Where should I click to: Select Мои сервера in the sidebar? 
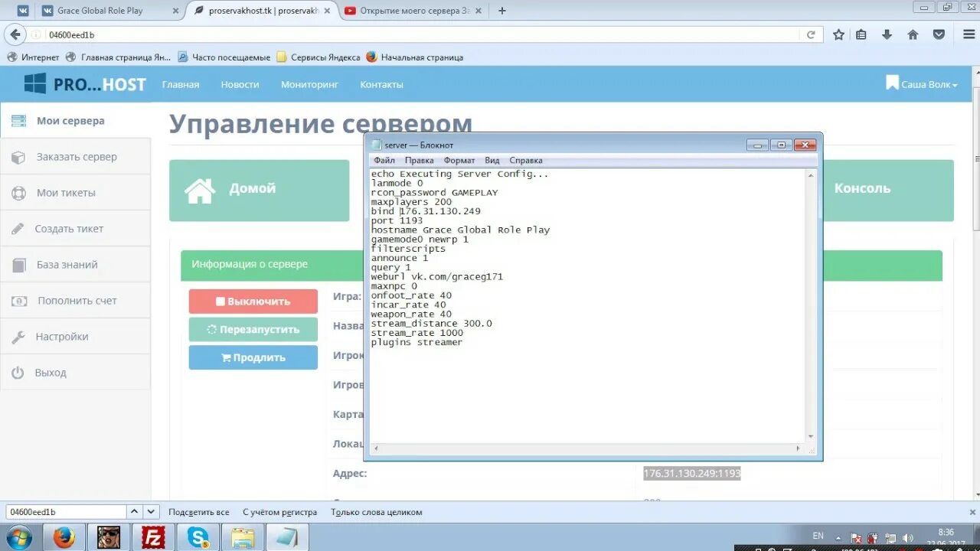click(76, 121)
